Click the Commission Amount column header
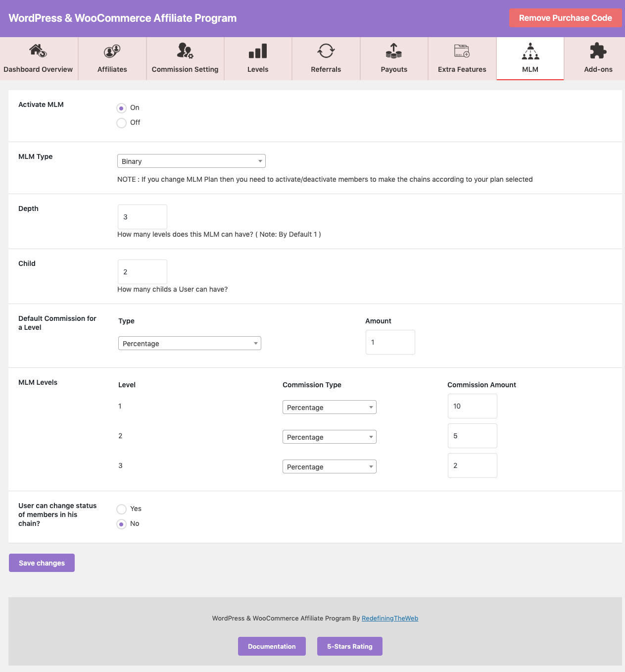625x672 pixels. [x=482, y=385]
